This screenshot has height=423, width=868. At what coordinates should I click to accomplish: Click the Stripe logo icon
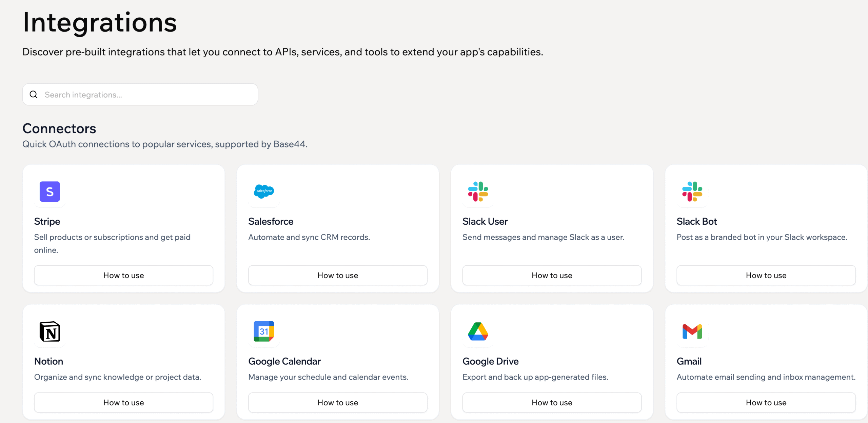click(50, 192)
